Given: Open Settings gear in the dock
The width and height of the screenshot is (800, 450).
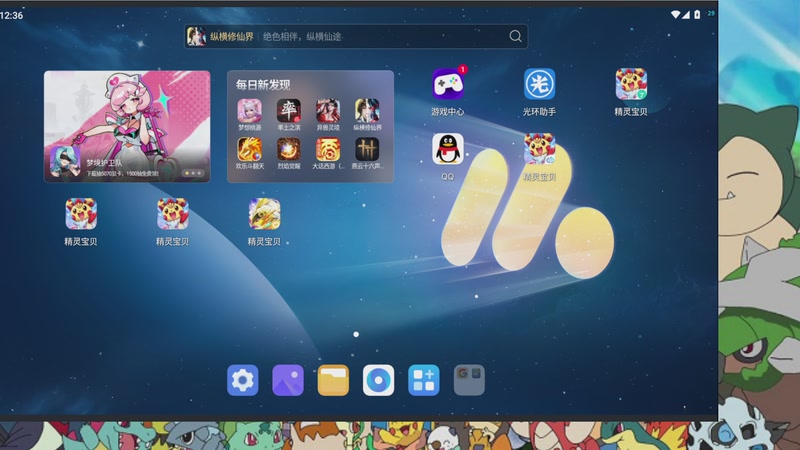Looking at the screenshot, I should click(x=243, y=380).
